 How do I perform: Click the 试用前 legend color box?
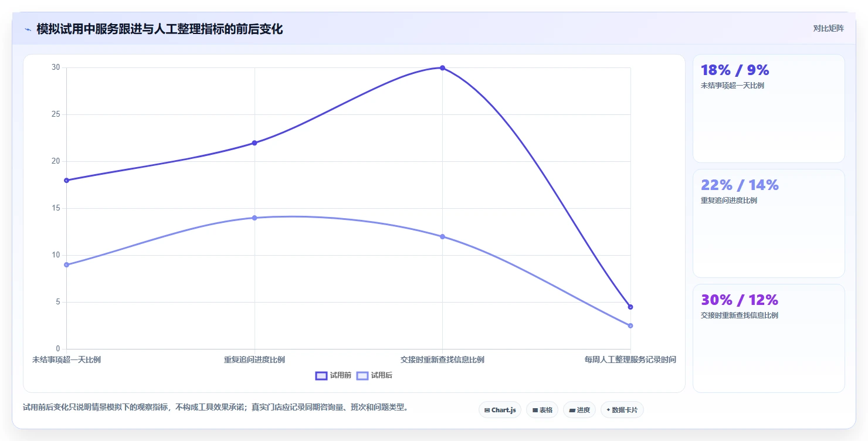click(x=321, y=375)
